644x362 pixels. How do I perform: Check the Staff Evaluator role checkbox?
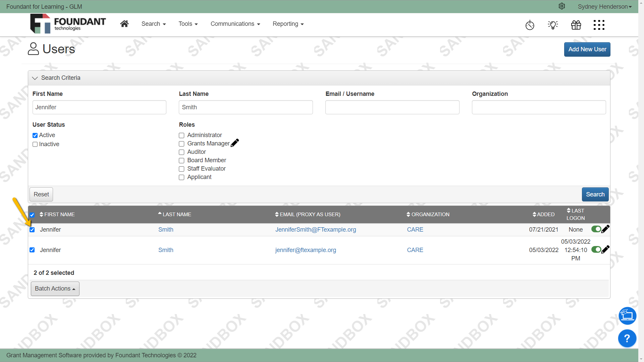point(181,169)
